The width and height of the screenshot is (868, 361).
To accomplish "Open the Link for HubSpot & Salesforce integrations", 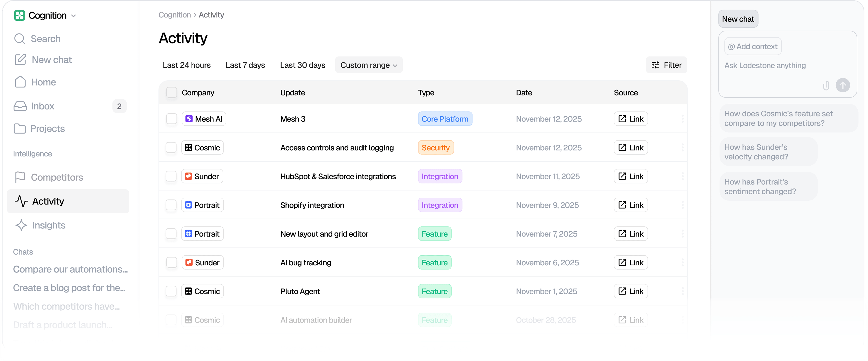I will click(630, 176).
